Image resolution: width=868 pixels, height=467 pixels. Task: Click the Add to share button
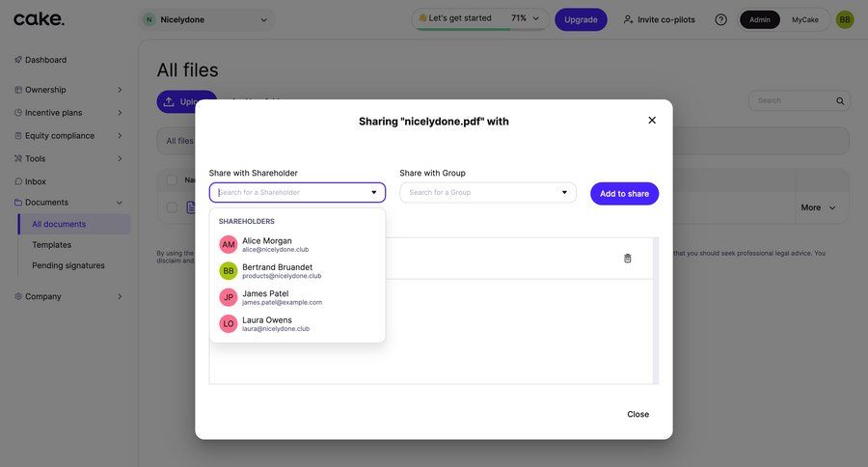point(624,194)
